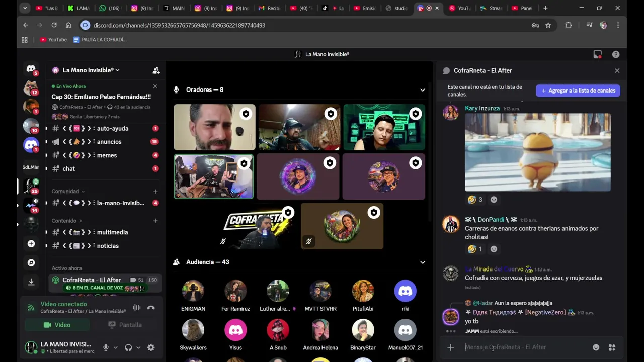Open the Discord inbox icon in top bar
The width and height of the screenshot is (644, 362).
tap(597, 54)
